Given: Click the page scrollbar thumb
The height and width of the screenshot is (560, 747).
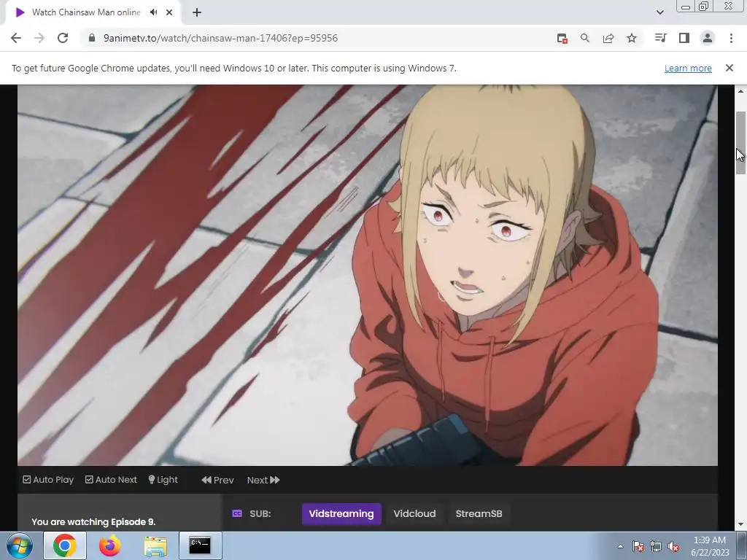Looking at the screenshot, I should pos(740,143).
